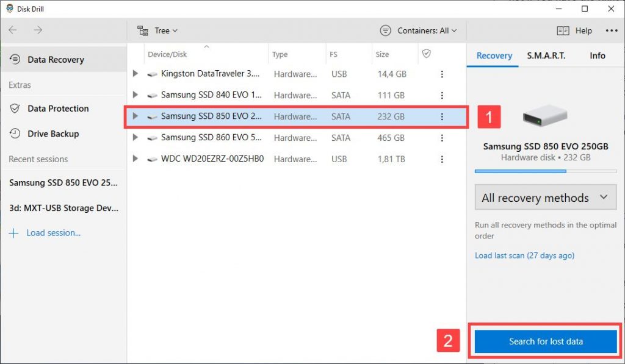This screenshot has width=625, height=364.
Task: Open the Data Recovery section
Action: coord(55,59)
